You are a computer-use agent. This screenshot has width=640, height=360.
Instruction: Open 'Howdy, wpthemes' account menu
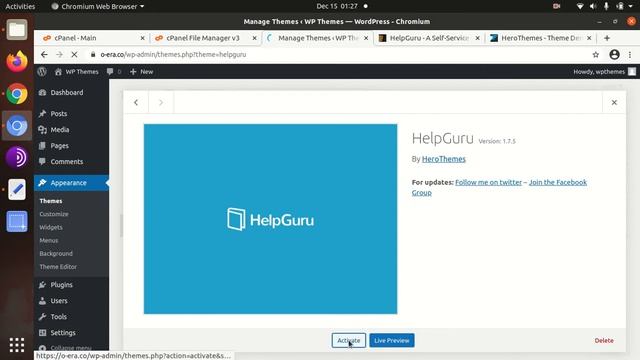pyautogui.click(x=604, y=71)
